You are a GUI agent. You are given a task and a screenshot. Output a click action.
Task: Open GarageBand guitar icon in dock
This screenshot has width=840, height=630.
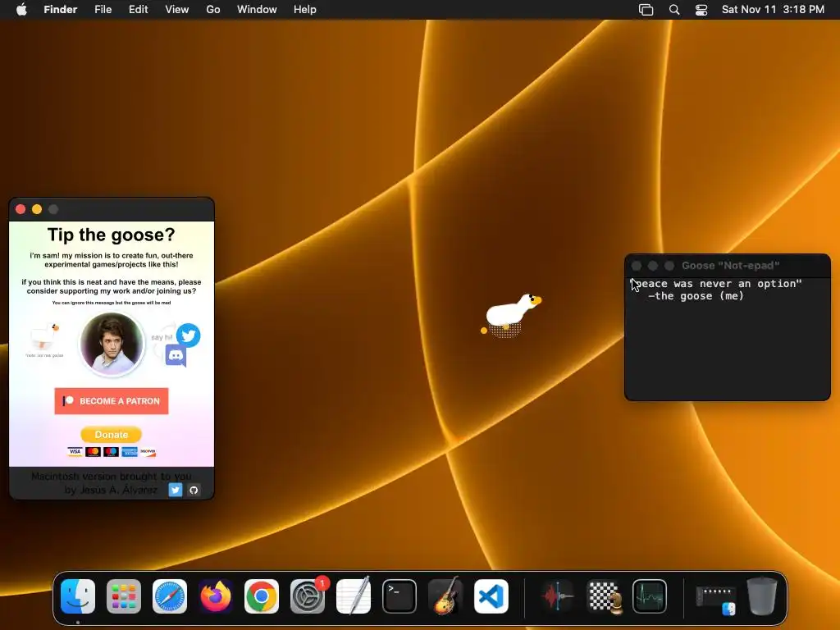[x=445, y=596]
